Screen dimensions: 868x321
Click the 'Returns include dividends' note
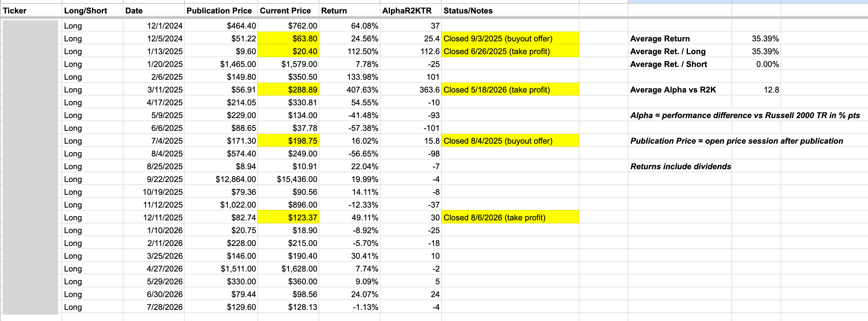point(681,167)
